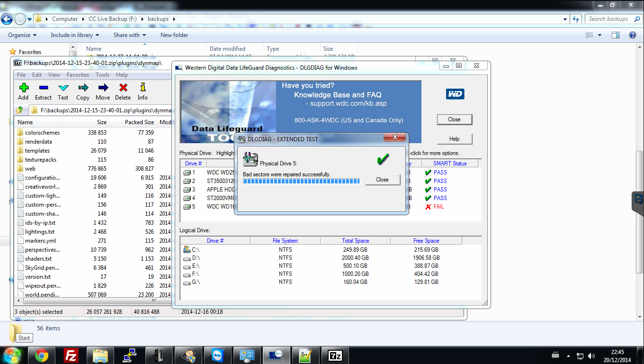Viewport: 644px width, 364px height.
Task: Select ids-by-ip.txt in 7-Zip list
Action: (40, 223)
